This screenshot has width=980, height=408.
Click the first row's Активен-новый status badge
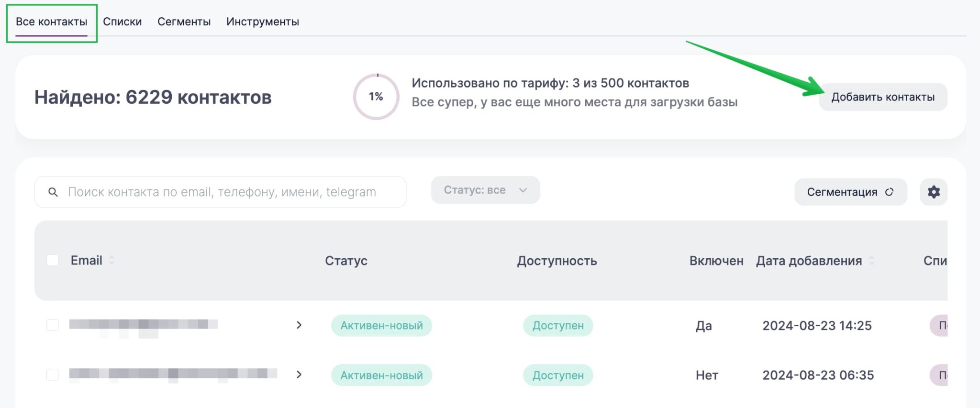(x=381, y=326)
